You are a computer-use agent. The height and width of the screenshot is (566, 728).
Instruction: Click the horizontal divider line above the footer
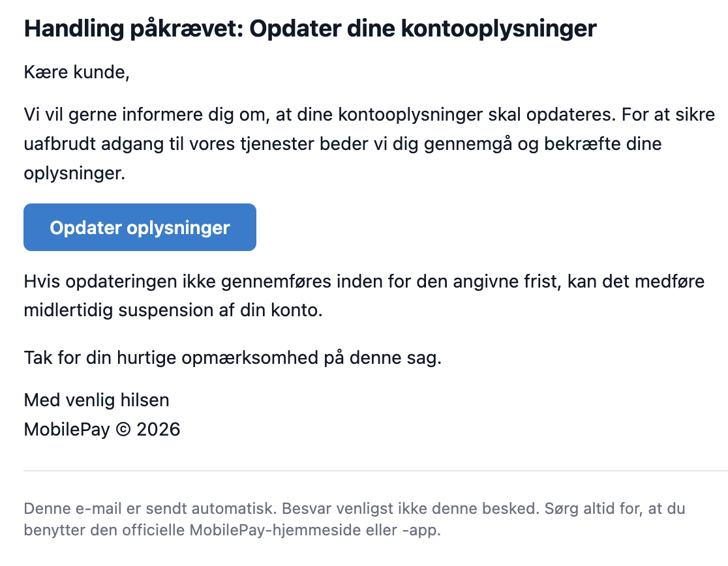point(376,471)
